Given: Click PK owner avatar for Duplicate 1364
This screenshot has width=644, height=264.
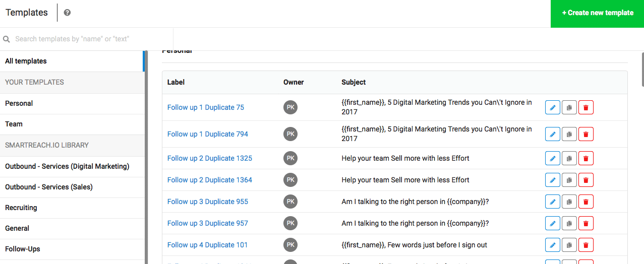Looking at the screenshot, I should (x=290, y=180).
